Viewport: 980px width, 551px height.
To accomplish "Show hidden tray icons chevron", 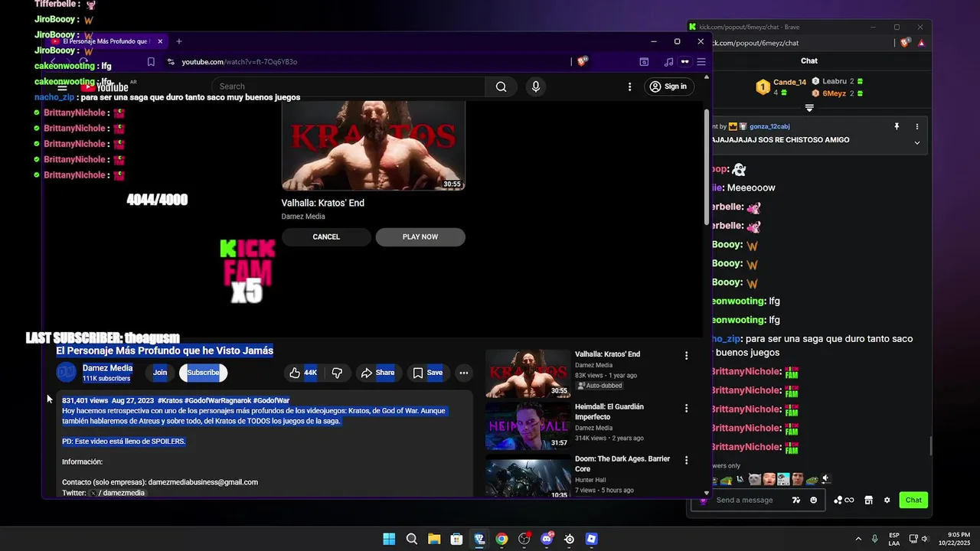I will (x=858, y=539).
